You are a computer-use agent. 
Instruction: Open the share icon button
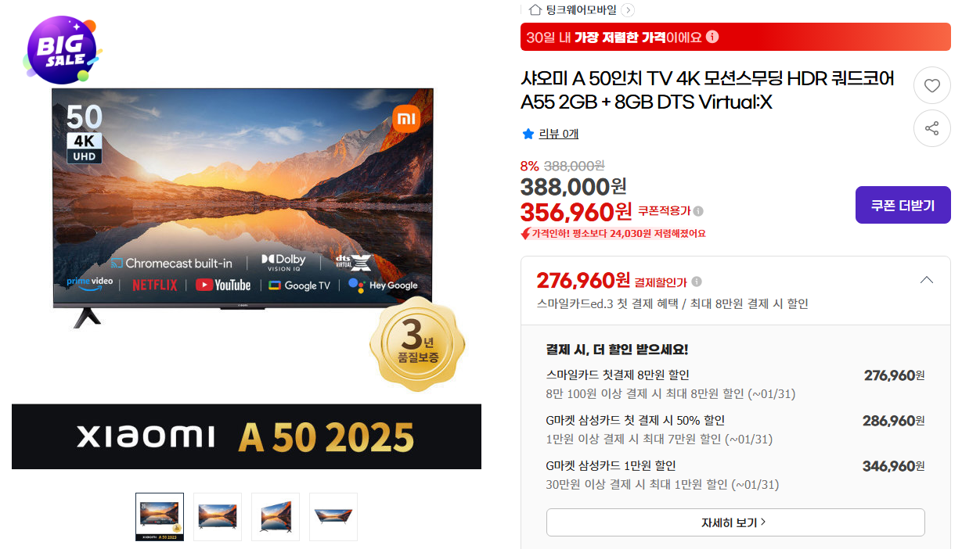931,128
